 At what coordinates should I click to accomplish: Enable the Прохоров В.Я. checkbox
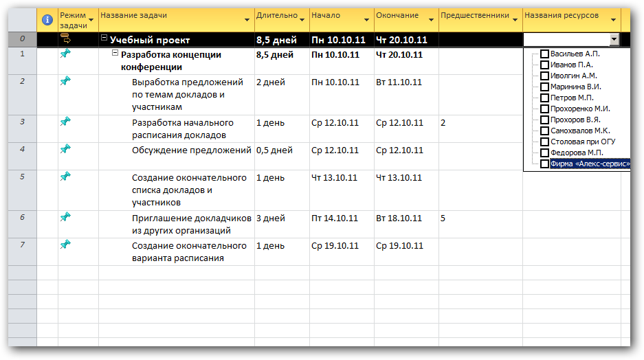coord(544,120)
